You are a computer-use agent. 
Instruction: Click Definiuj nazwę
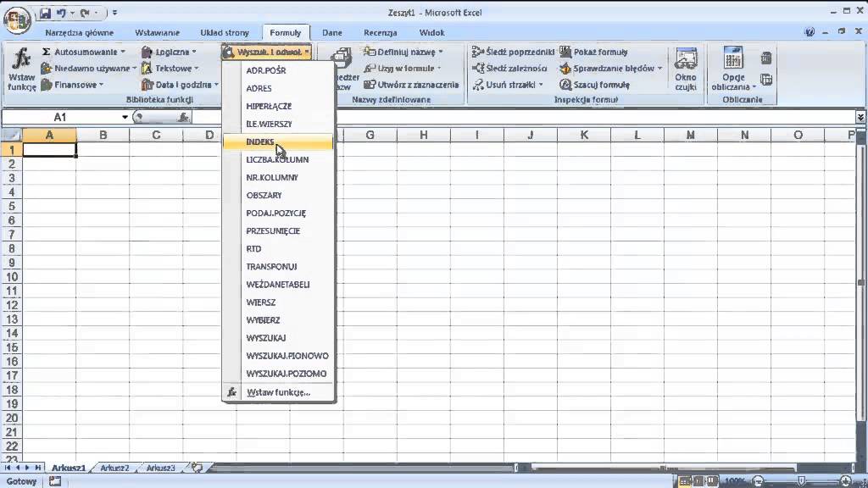coord(403,52)
